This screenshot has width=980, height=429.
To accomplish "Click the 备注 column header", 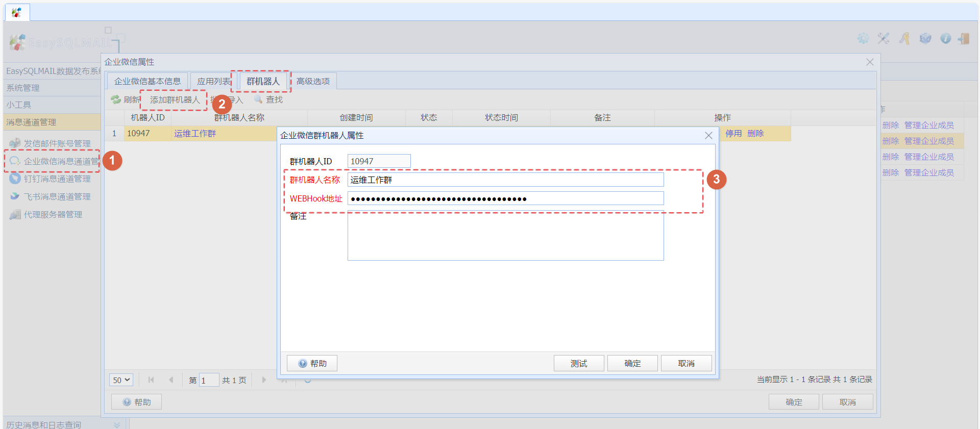I will (602, 117).
